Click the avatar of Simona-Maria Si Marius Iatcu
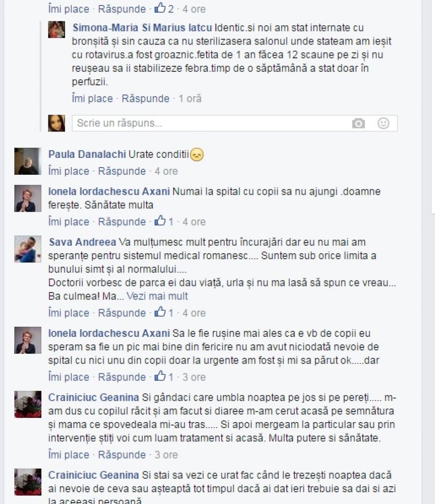Image resolution: width=435 pixels, height=504 pixels. click(57, 29)
